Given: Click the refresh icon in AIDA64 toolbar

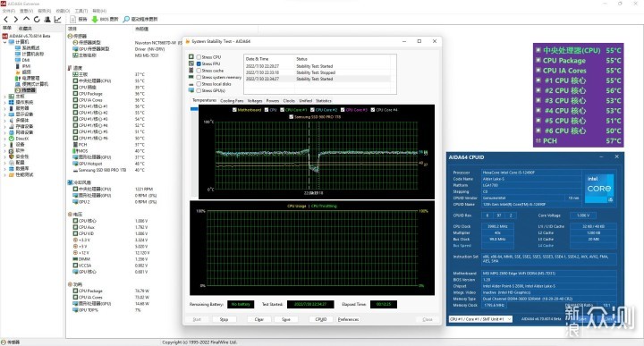Looking at the screenshot, I should pos(37,20).
